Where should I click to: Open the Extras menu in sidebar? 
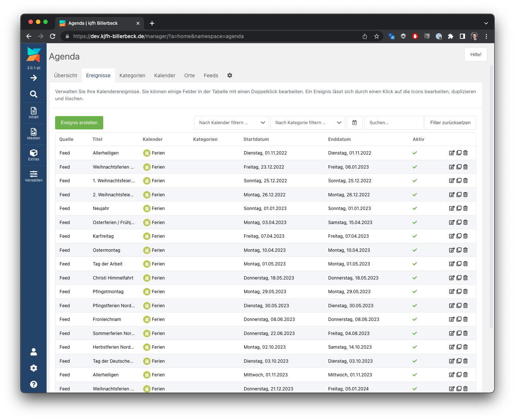[34, 155]
